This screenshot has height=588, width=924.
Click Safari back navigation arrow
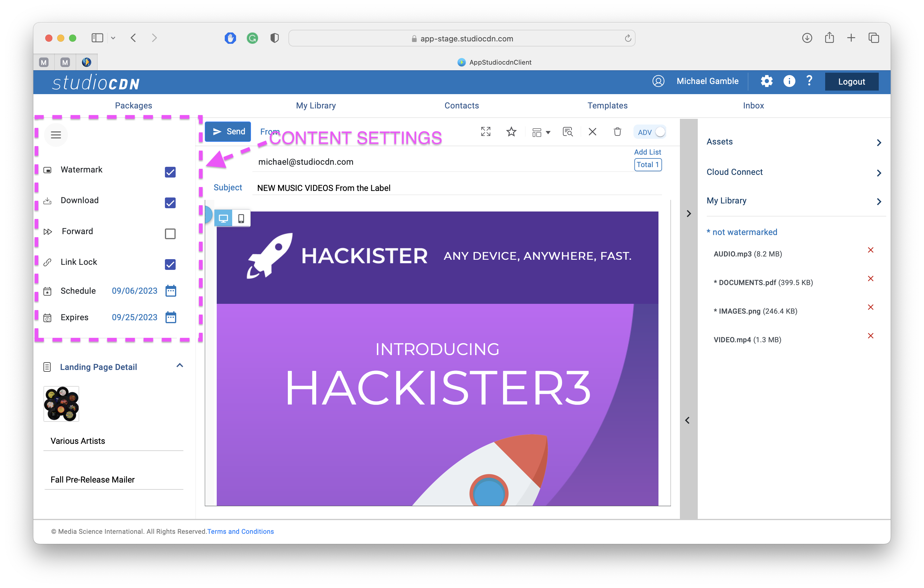pos(133,38)
